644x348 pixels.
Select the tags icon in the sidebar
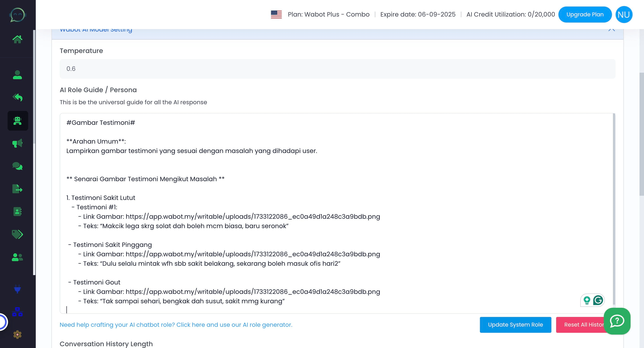17,235
